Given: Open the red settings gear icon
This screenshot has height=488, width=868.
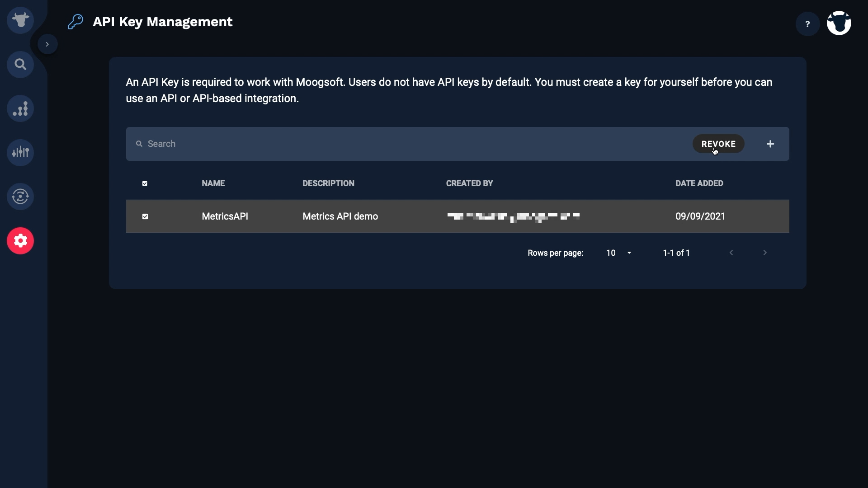Looking at the screenshot, I should pos(20,241).
